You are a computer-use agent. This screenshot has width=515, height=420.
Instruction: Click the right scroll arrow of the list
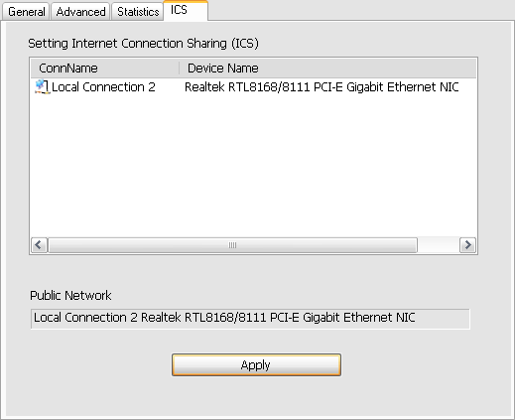tap(467, 245)
